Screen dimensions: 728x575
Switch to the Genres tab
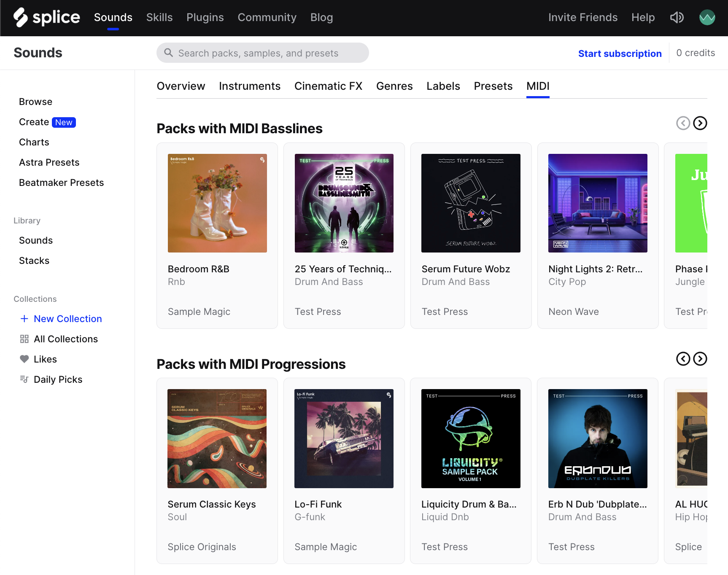[x=394, y=86]
